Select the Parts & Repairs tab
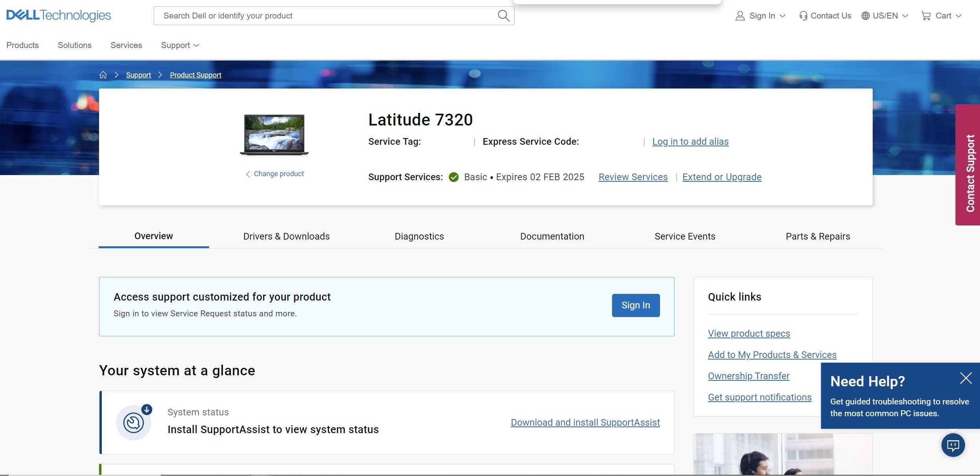The height and width of the screenshot is (476, 980). [818, 236]
